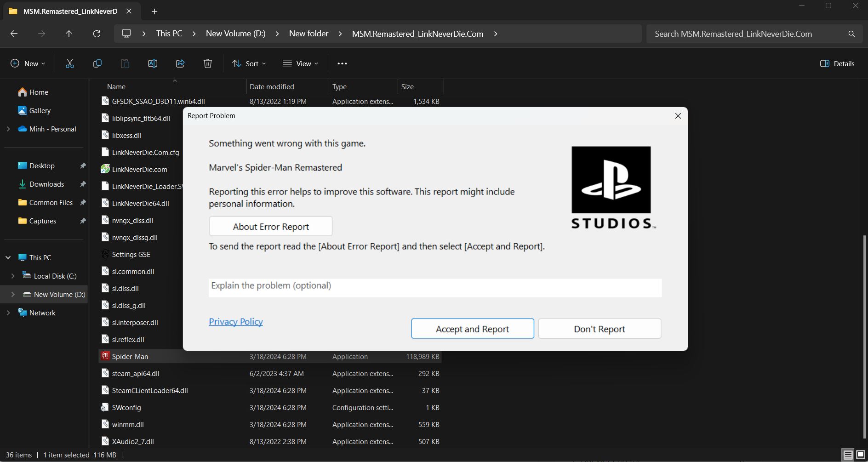
Task: Open a new tab with plus button
Action: 154,11
